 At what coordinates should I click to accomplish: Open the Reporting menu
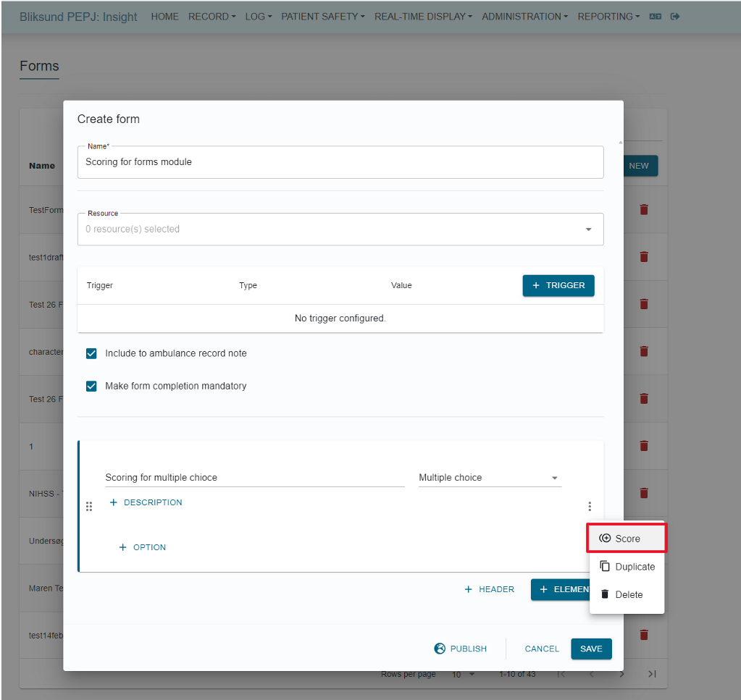pyautogui.click(x=608, y=17)
